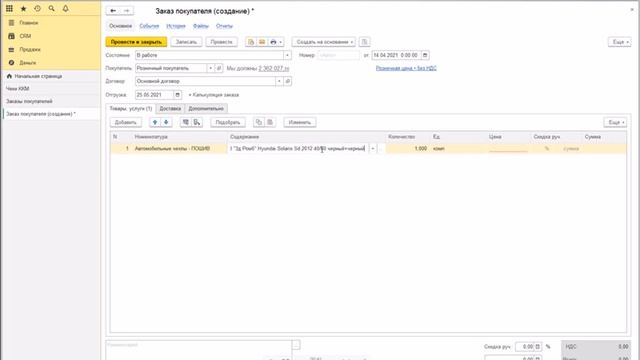This screenshot has height=360, width=640.
Task: Open the Мы должны amount link
Action: (274, 68)
